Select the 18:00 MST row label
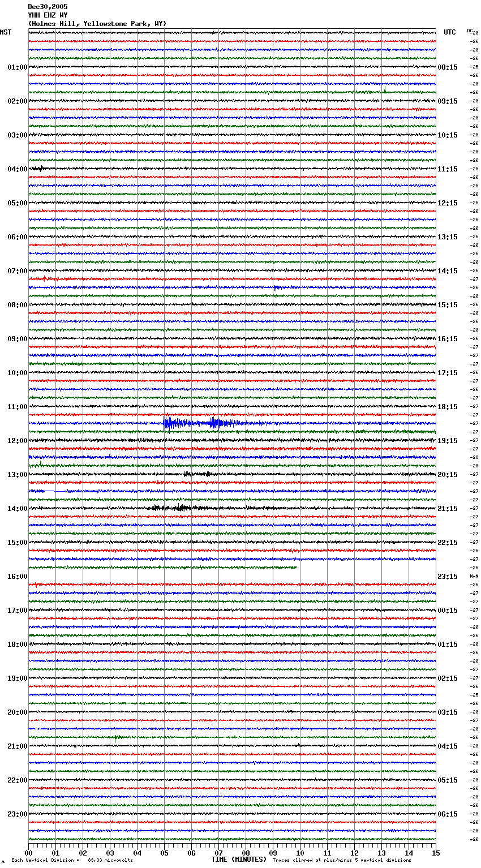This screenshot has width=481, height=868. pos(18,644)
